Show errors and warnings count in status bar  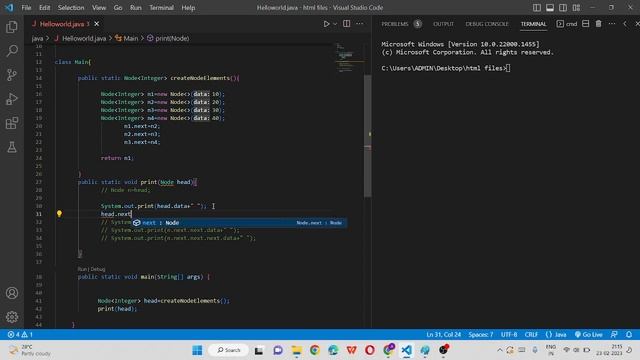tap(20, 334)
